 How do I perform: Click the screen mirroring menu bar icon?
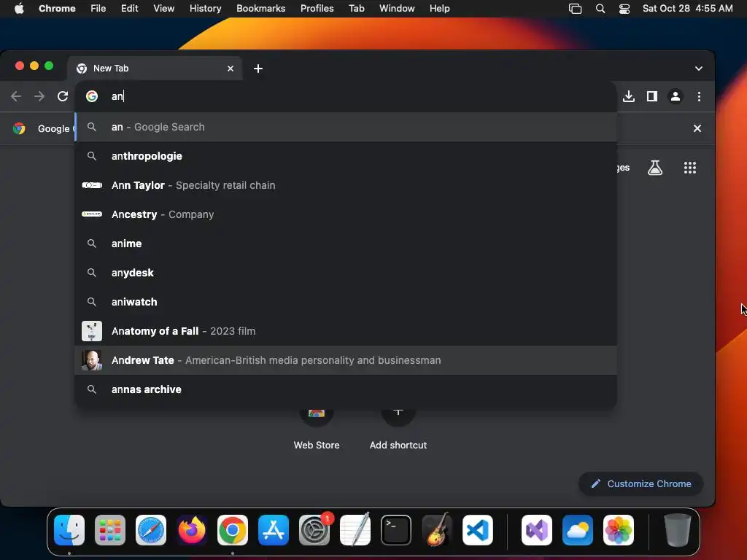click(x=576, y=9)
